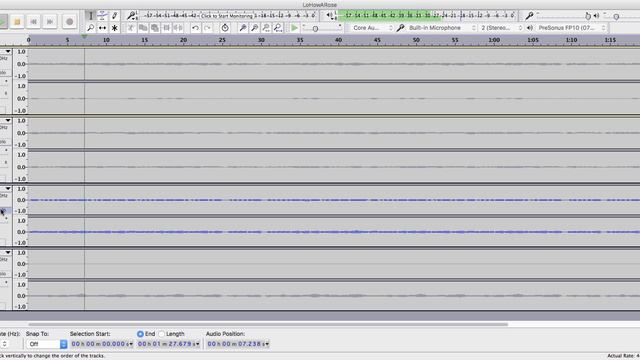Click the mixer toolbar microphone icon
640x360 pixels.
point(529,16)
